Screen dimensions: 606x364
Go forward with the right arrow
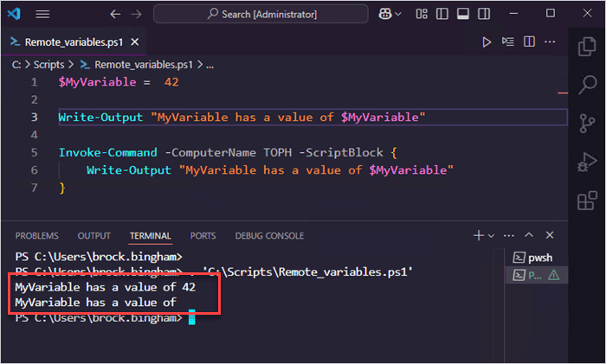(137, 15)
